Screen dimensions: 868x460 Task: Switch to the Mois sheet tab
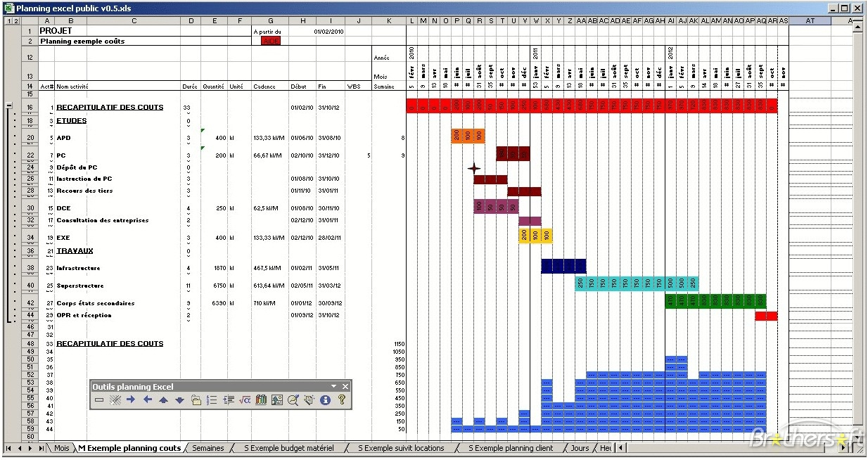[x=62, y=448]
